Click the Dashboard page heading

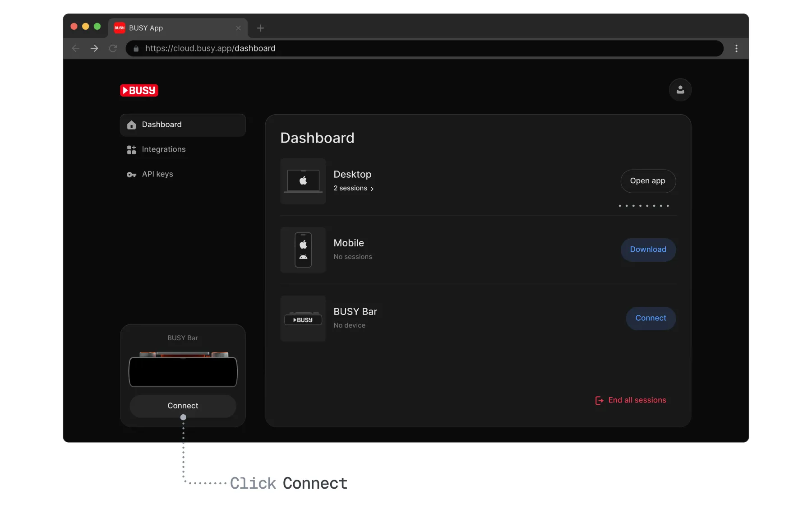pyautogui.click(x=317, y=138)
